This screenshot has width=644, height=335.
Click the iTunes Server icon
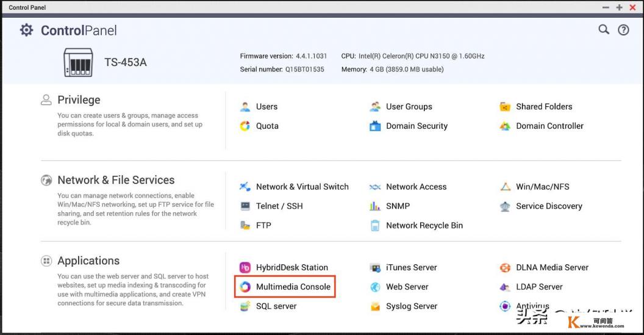click(x=375, y=268)
